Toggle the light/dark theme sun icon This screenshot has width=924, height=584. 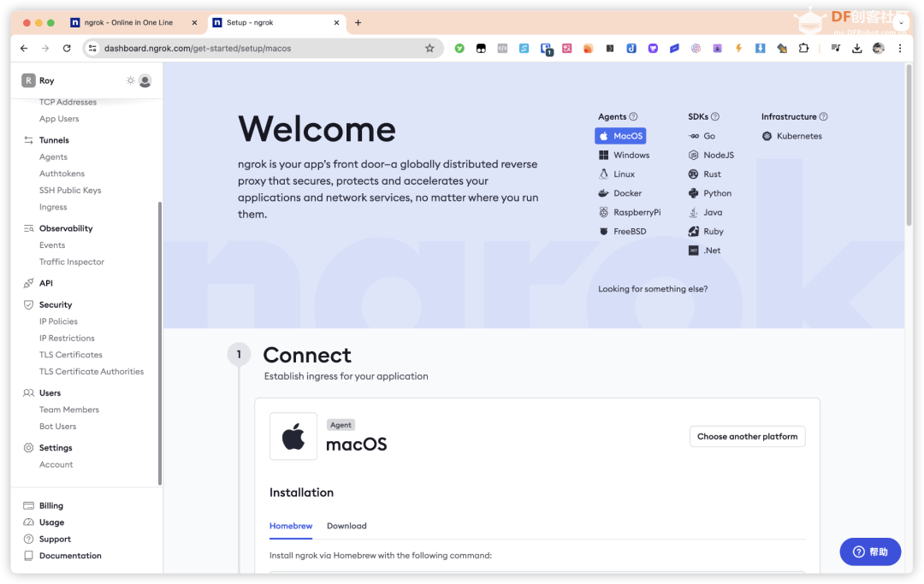(130, 80)
